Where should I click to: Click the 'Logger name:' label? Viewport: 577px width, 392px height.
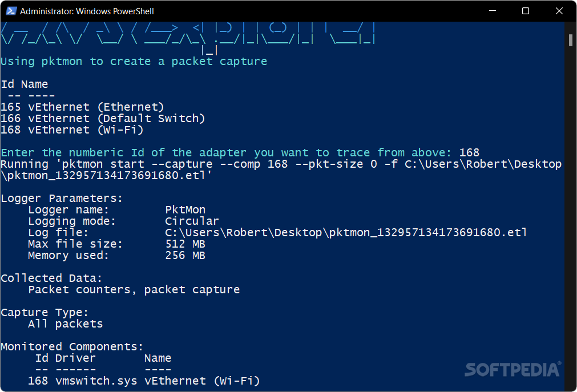click(x=68, y=210)
